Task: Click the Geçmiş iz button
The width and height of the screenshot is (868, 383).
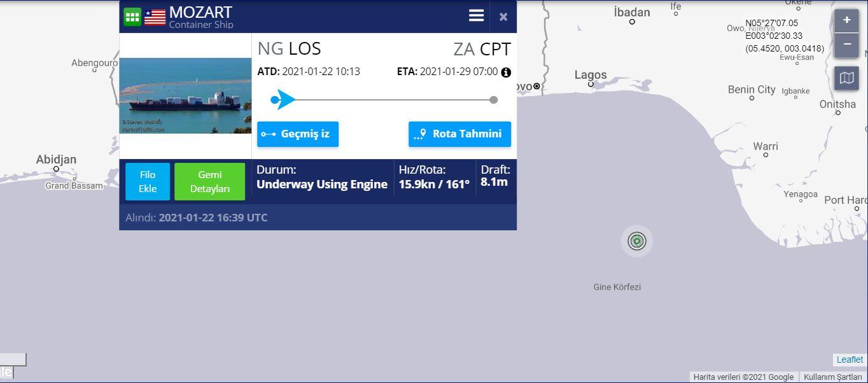Action: 298,134
